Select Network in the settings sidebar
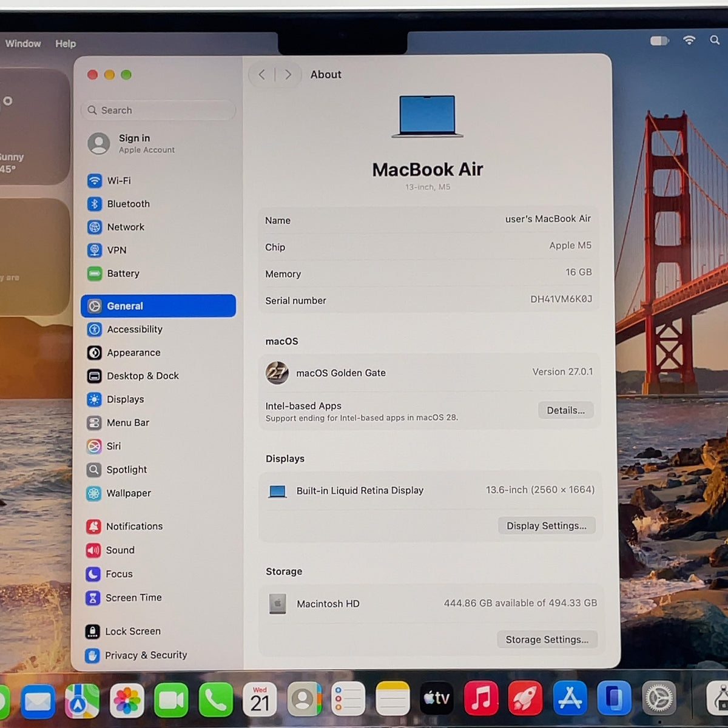Screen dimensions: 728x728 (158, 227)
